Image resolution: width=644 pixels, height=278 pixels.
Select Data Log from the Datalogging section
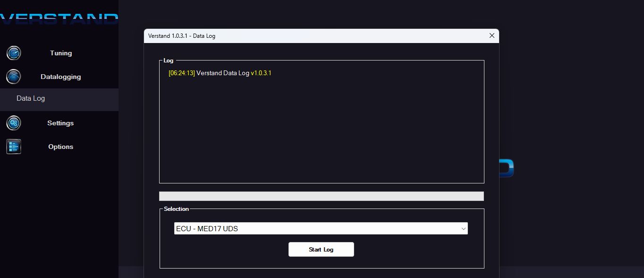point(30,98)
